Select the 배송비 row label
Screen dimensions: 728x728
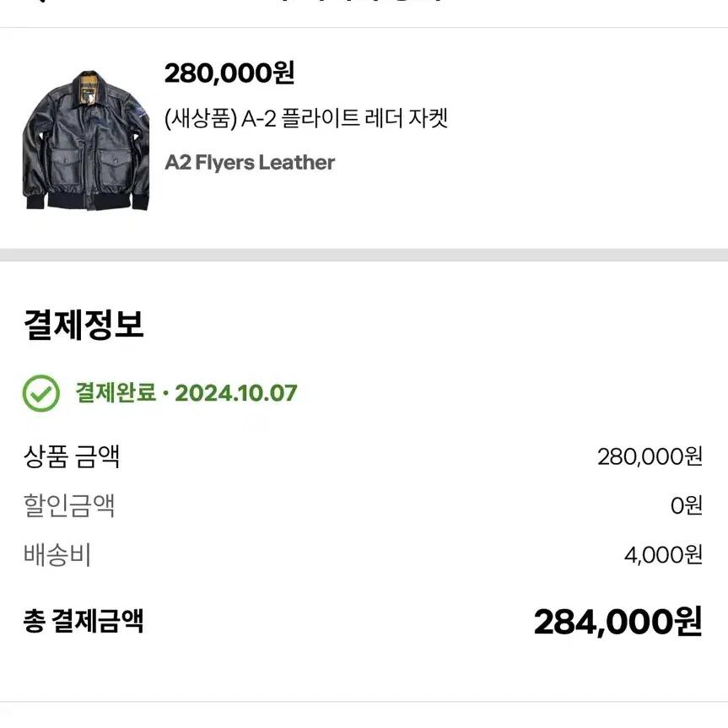57,555
